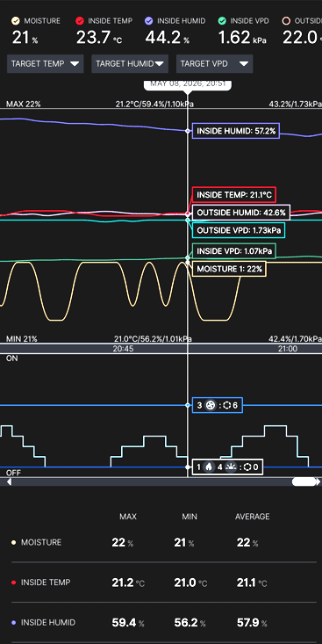Click the 21.0°C/56.2%/1.01kPa min label
The width and height of the screenshot is (322, 644).
click(153, 339)
